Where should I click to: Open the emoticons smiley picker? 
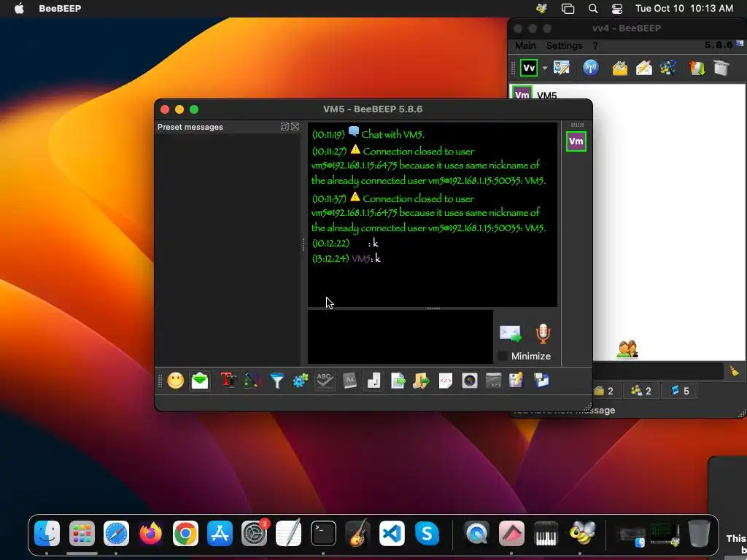[175, 381]
